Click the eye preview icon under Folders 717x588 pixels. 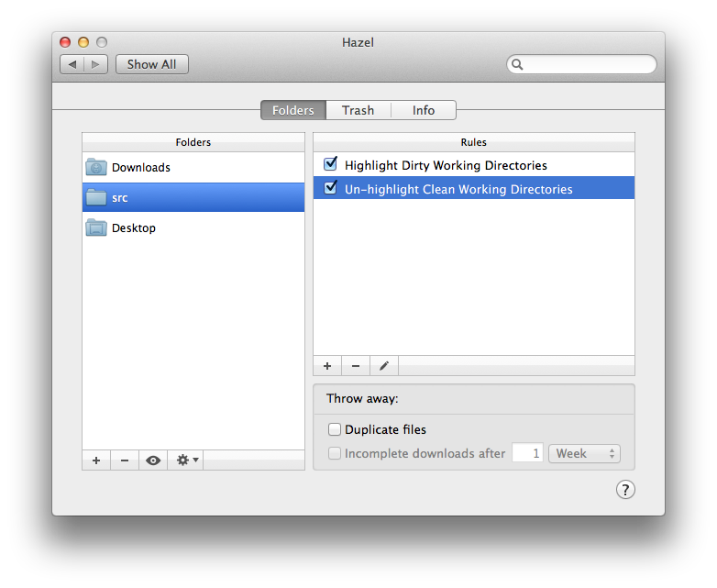[x=153, y=460]
